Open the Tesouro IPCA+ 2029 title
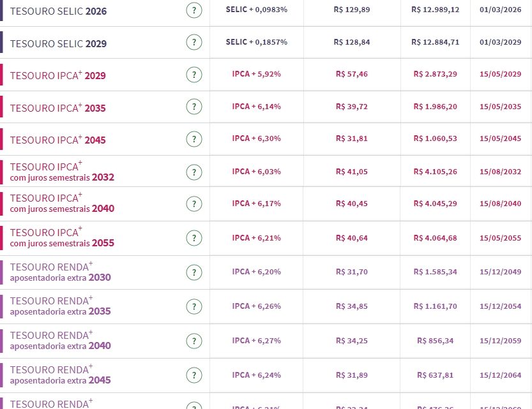The image size is (532, 409). (57, 75)
